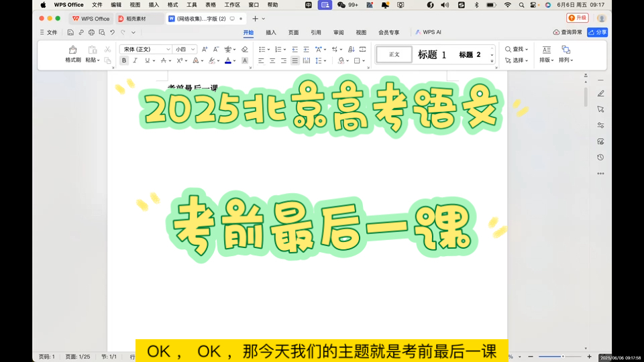This screenshot has height=362, width=644.
Task: Click the print preview icon
Action: point(102,32)
